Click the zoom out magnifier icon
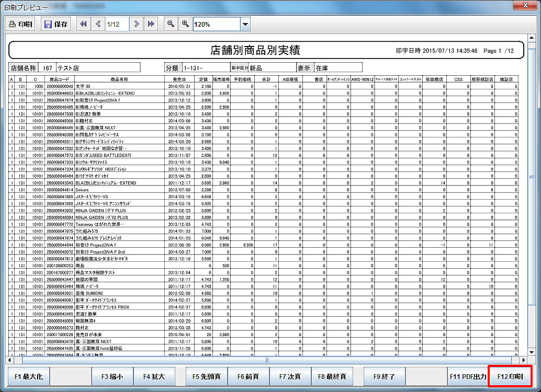 [x=171, y=25]
